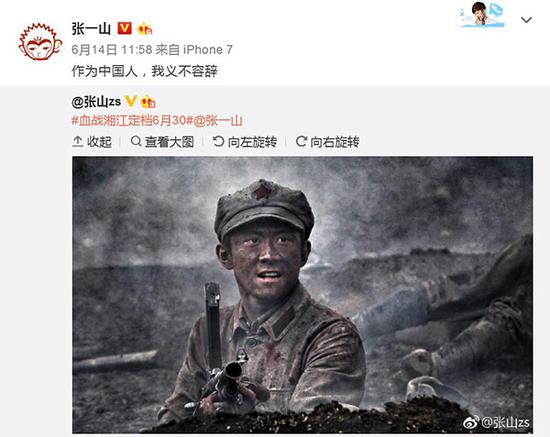Open the monkey avatar profile picture
This screenshot has width=550, height=437.
point(40,41)
